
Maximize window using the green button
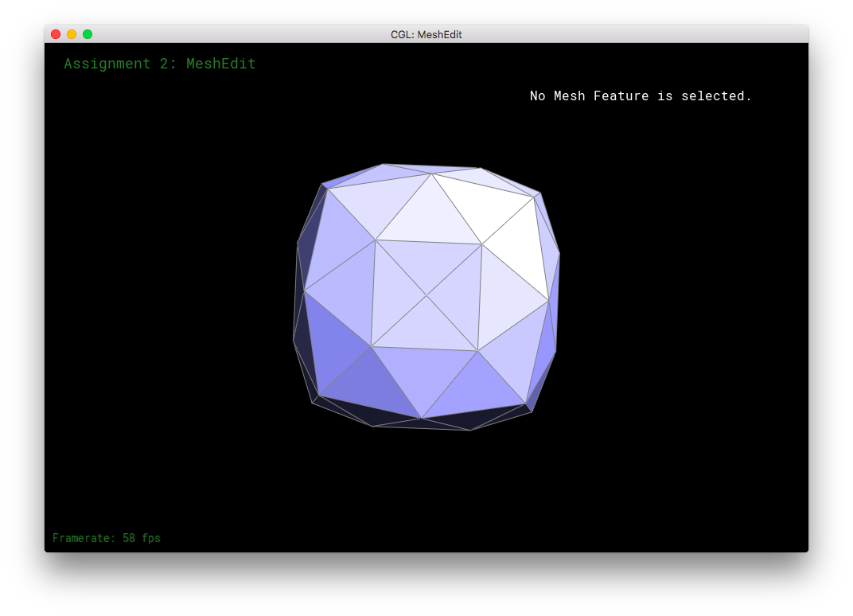(87, 34)
